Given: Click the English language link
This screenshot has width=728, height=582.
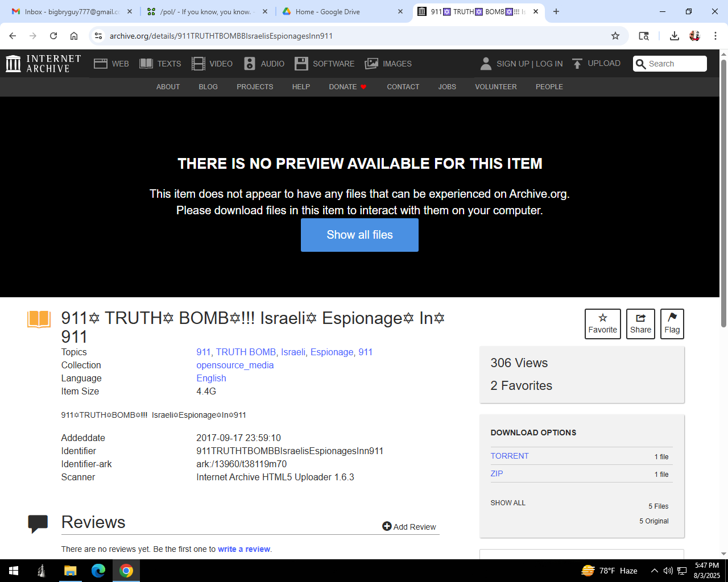Looking at the screenshot, I should [x=211, y=379].
